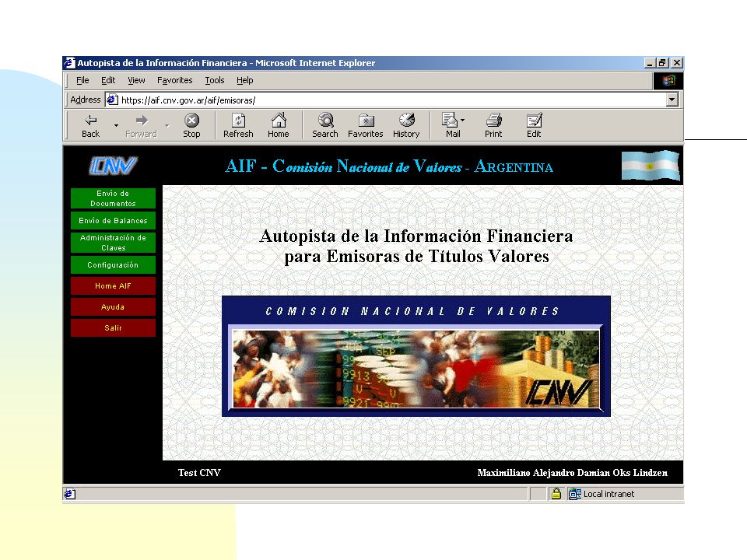747x560 pixels.
Task: Stop page loading with Stop icon
Action: coord(191,120)
